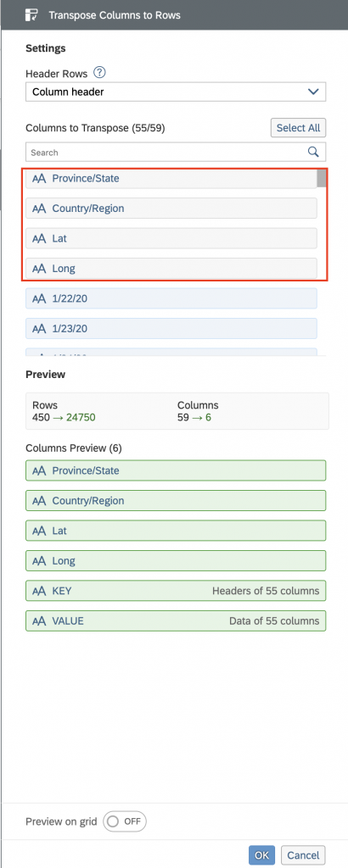Click the text-type icon beside Province/State in the transpose list

pyautogui.click(x=39, y=179)
